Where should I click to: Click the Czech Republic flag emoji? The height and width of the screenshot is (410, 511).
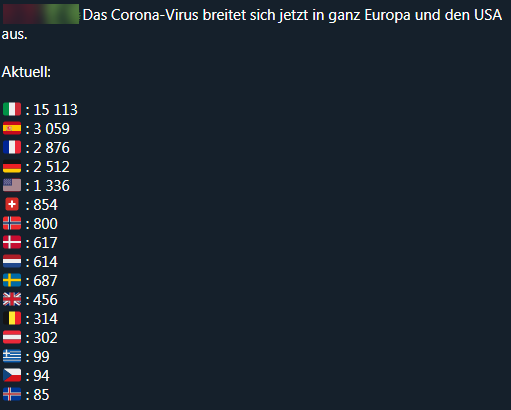coord(12,375)
